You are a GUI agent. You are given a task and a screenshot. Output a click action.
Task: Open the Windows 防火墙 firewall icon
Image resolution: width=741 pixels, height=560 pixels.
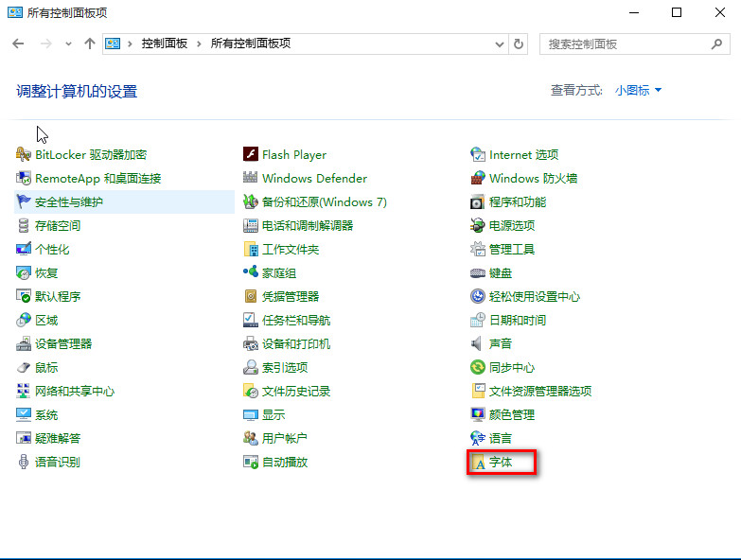tap(478, 178)
